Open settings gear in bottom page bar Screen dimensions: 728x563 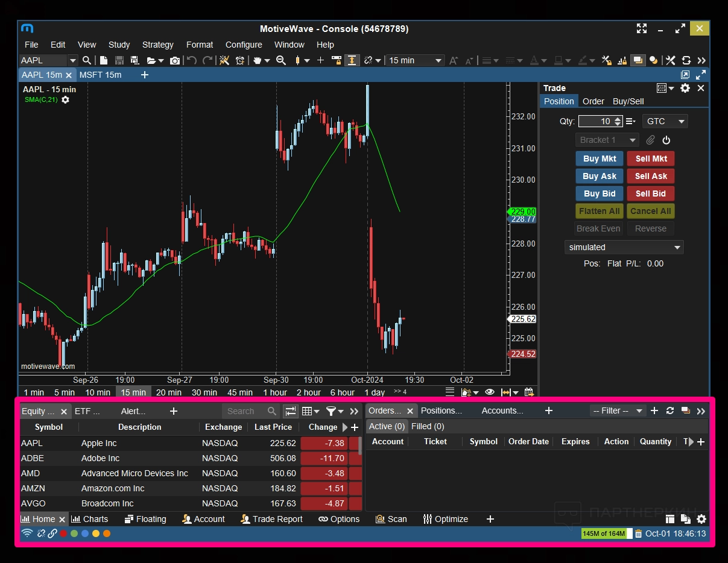pyautogui.click(x=701, y=519)
